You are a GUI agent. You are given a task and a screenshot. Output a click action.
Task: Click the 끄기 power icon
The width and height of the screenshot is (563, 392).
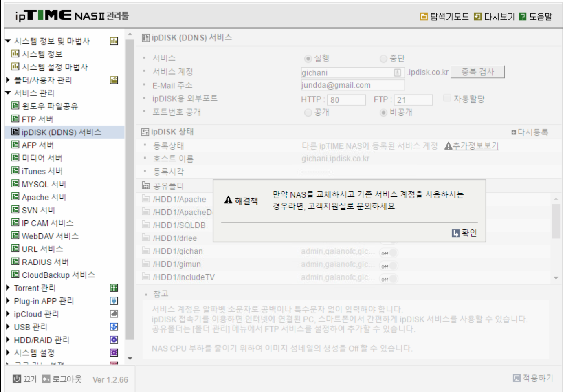tap(17, 379)
